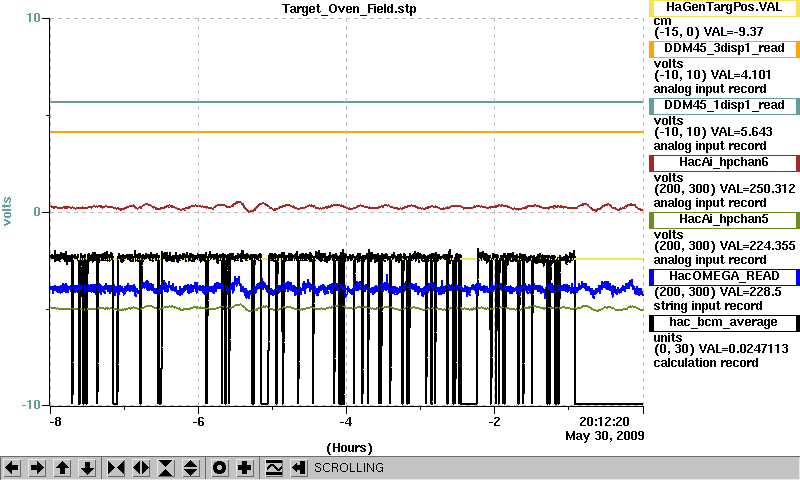Select the hac_bcm_average curve legend
Image resolution: width=800 pixels, height=480 pixels.
[724, 323]
